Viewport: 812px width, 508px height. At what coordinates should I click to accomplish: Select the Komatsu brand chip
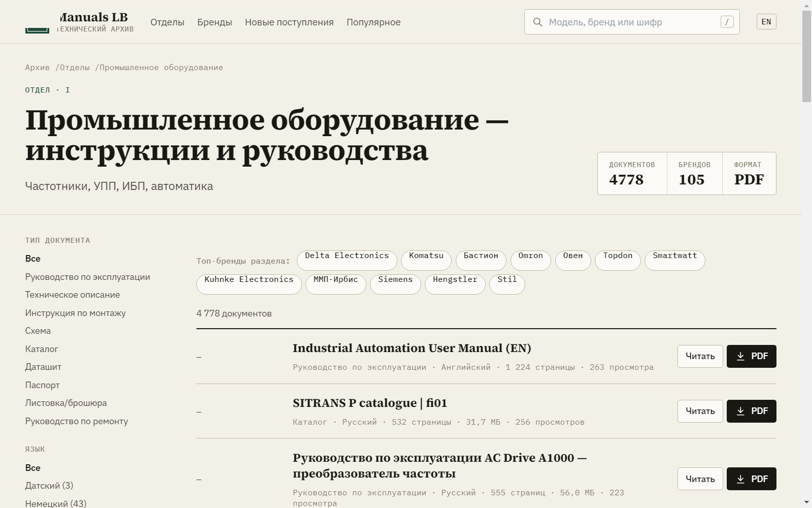(426, 261)
